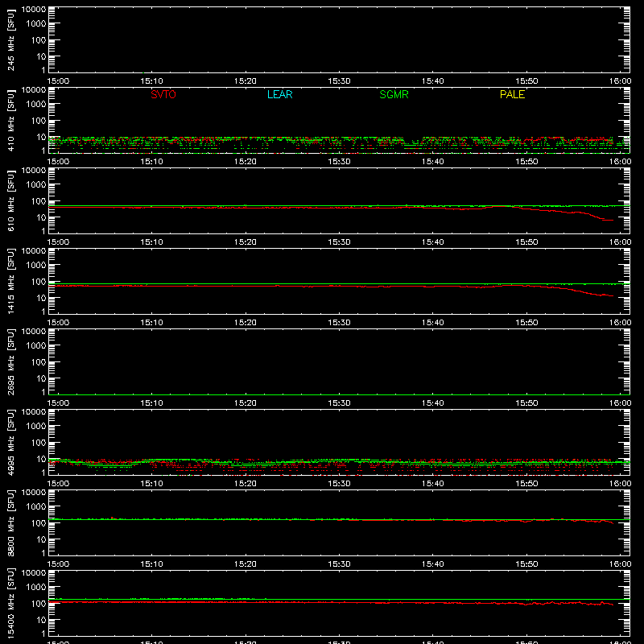Image resolution: width=644 pixels, height=644 pixels.
Task: Click the yellow PALE station label
Action: point(512,94)
